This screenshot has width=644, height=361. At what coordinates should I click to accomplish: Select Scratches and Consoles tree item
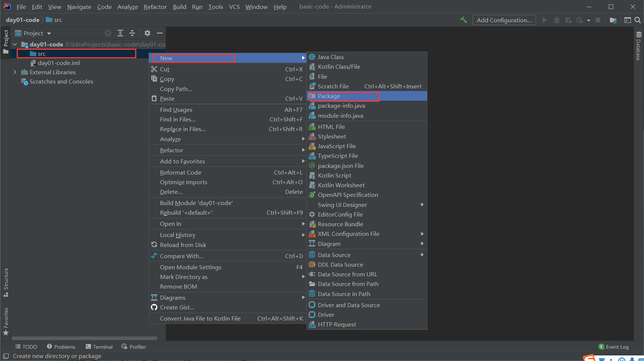[61, 81]
